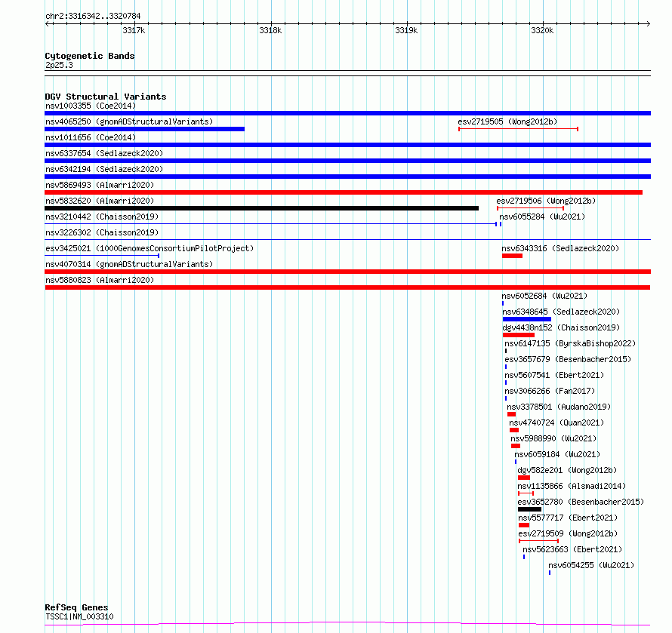672x633 pixels.
Task: Click nsv1135866 (Alsmadi2014) label
Action: 572,486
